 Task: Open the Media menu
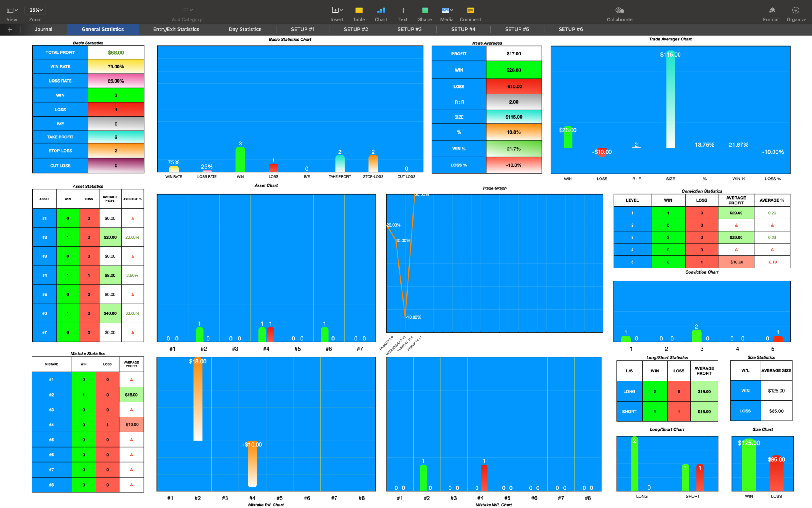[x=447, y=11]
